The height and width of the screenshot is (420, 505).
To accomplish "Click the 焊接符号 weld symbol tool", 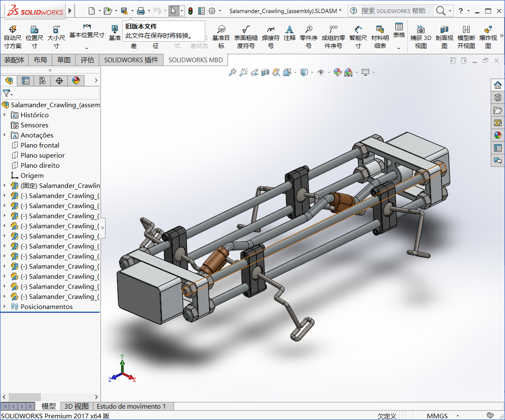I will click(271, 37).
